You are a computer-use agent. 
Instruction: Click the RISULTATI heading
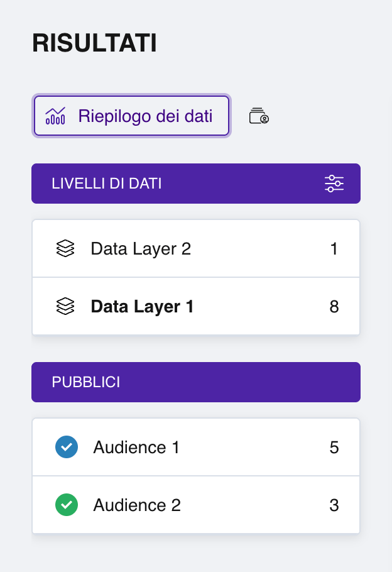(x=94, y=43)
